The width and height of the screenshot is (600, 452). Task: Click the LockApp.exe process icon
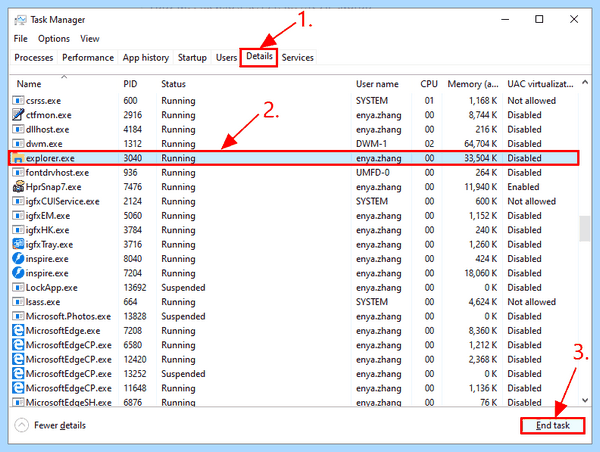coord(18,287)
